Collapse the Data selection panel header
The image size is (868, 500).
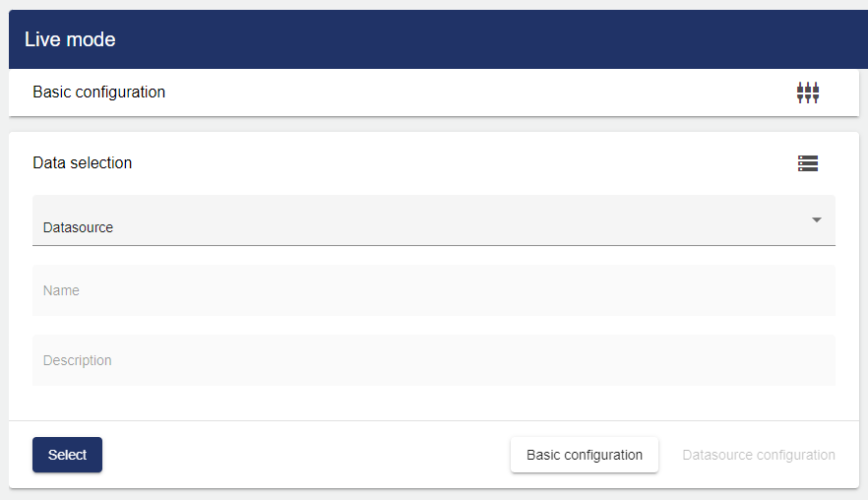point(433,163)
